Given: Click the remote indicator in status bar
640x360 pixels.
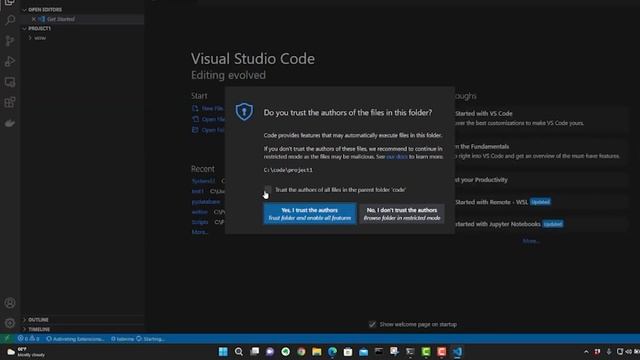Looking at the screenshot, I should (x=7, y=339).
